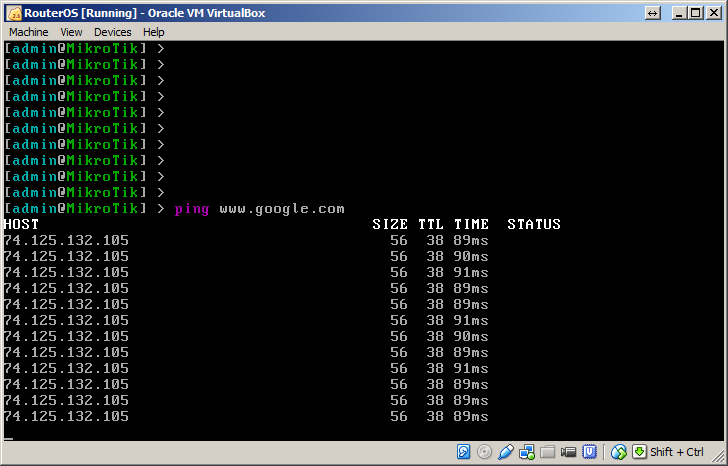Open the Machine menu

coord(28,32)
